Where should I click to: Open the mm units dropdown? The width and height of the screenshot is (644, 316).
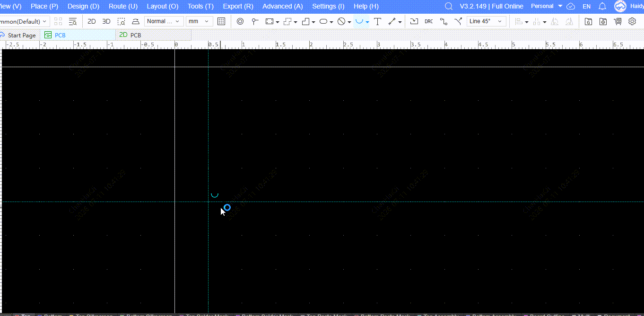point(199,21)
